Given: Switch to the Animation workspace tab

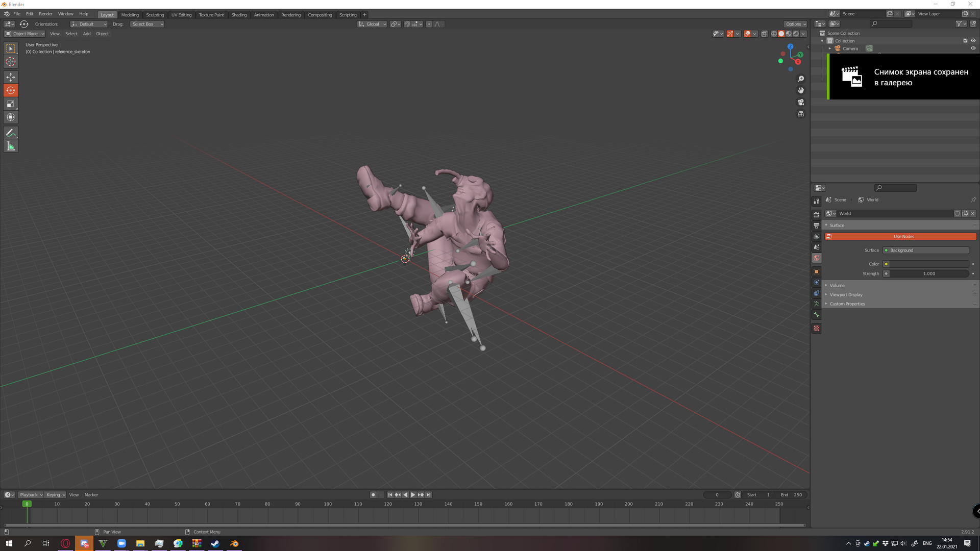Looking at the screenshot, I should pyautogui.click(x=264, y=15).
